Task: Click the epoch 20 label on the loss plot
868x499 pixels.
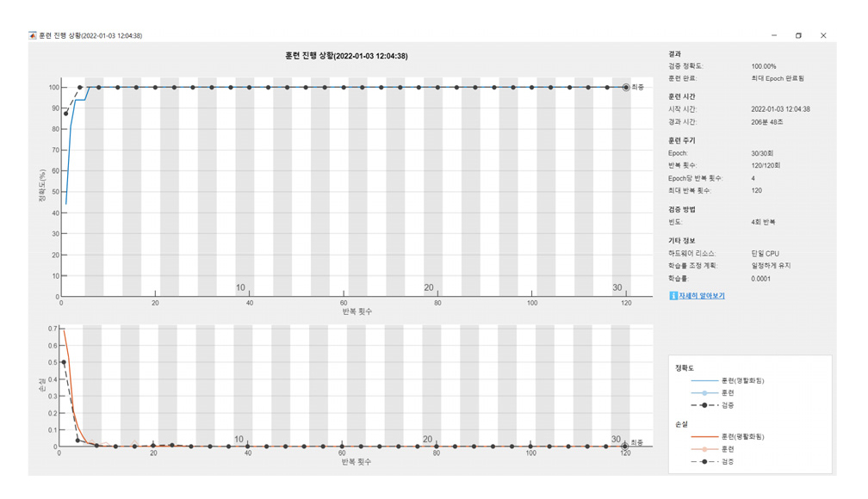Action: 427,439
